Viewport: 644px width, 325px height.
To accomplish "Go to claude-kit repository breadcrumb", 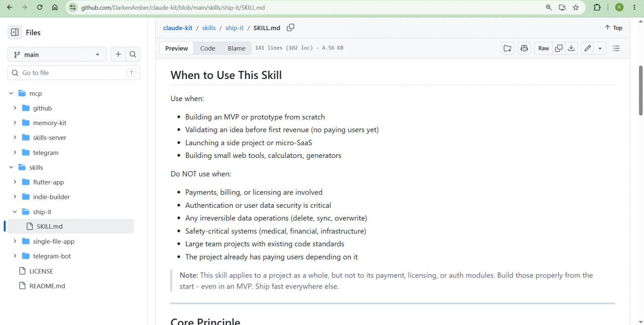I will [x=178, y=28].
